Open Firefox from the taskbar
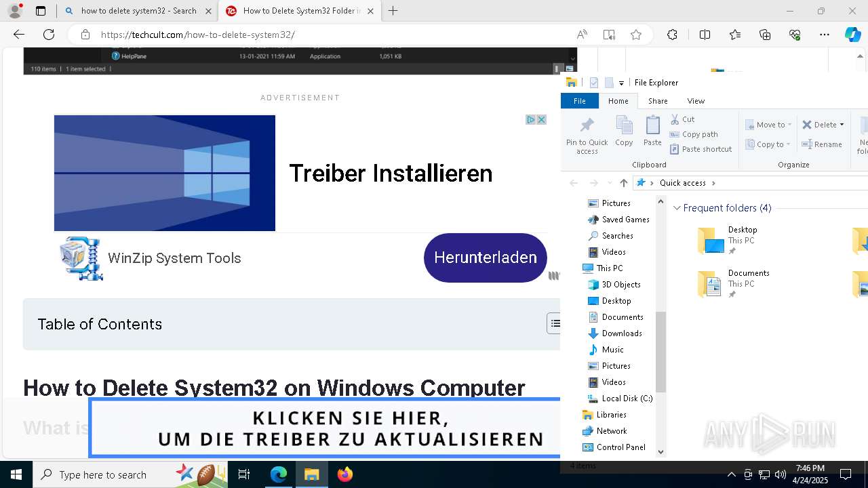Screen dimensions: 868x488 (x=345, y=474)
